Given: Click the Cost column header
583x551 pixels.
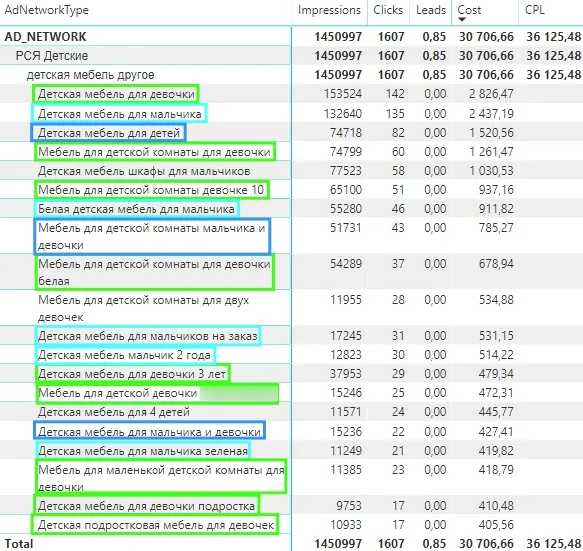Looking at the screenshot, I should click(x=469, y=10).
